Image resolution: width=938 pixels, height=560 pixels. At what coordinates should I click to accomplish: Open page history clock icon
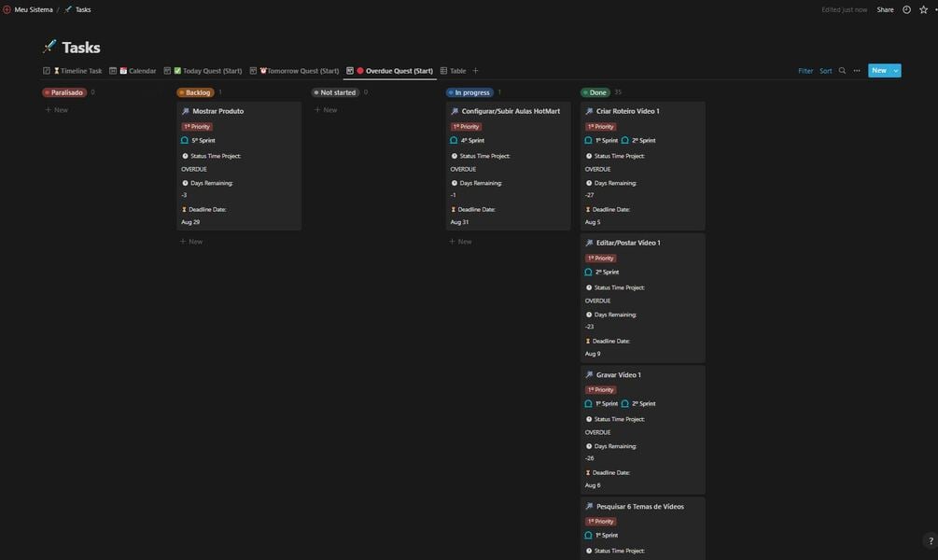tap(906, 9)
